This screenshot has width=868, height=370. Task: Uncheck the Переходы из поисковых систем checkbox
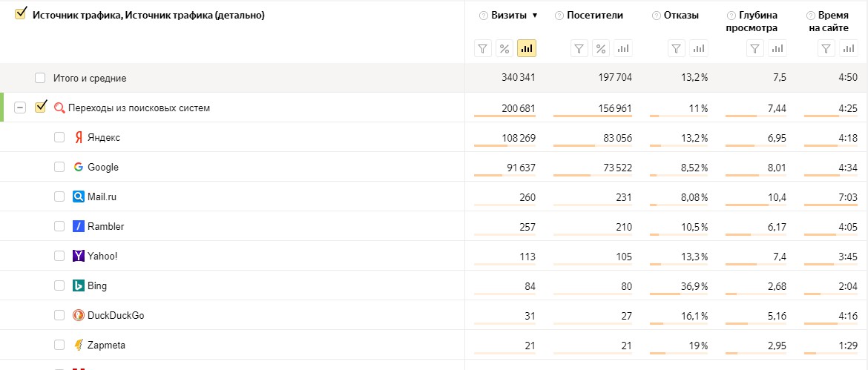tap(41, 107)
